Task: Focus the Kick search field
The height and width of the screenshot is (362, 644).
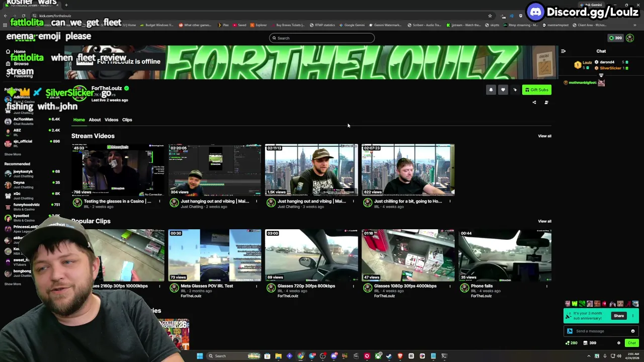Action: pyautogui.click(x=322, y=38)
